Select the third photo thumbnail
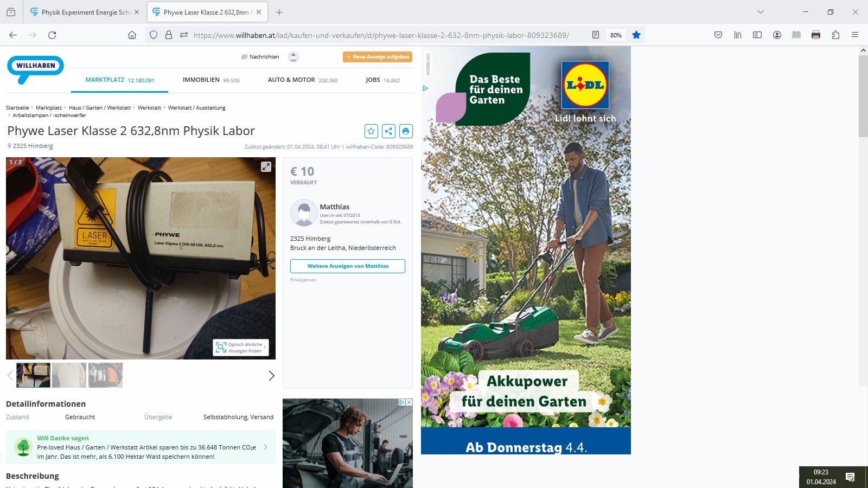The height and width of the screenshot is (488, 868). point(105,375)
